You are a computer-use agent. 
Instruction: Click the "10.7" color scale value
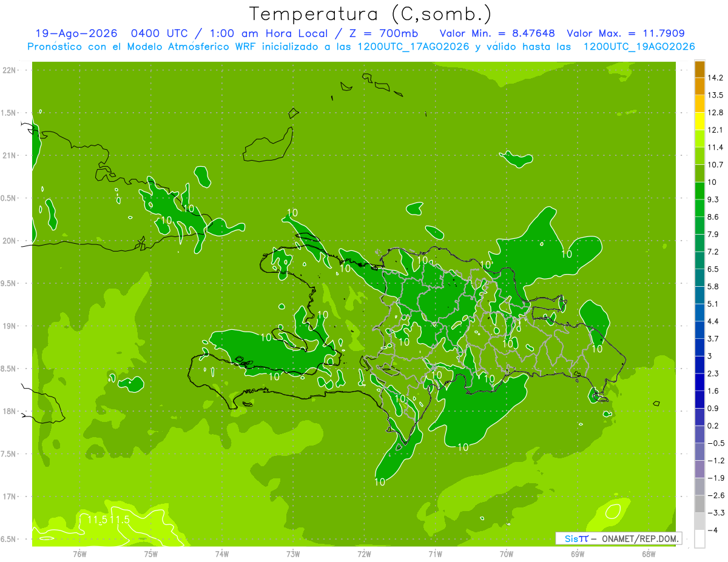(715, 165)
